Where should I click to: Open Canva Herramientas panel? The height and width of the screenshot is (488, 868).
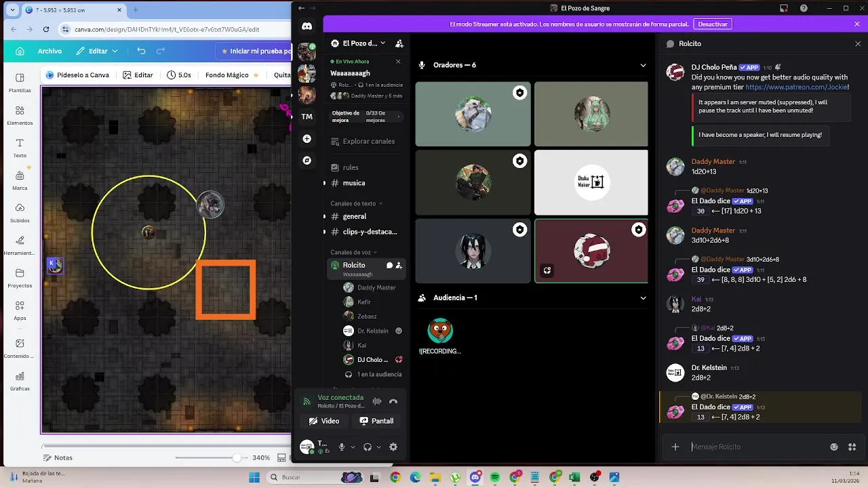(x=20, y=245)
